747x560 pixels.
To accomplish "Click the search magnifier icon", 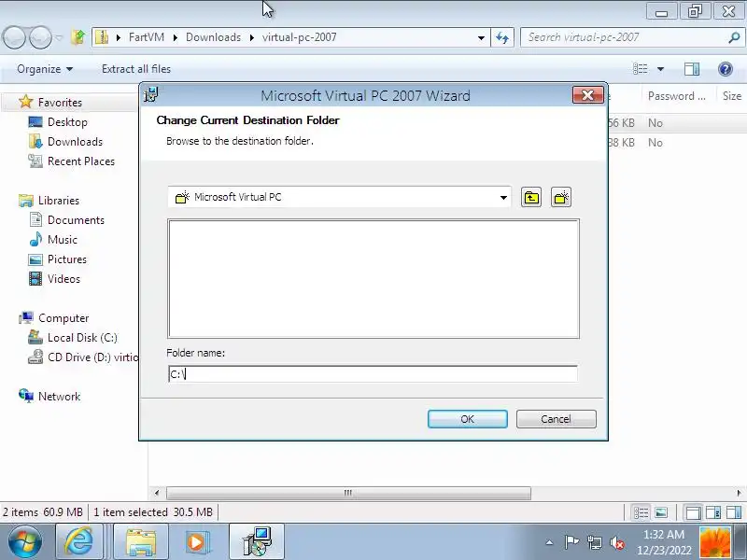I will (x=734, y=37).
